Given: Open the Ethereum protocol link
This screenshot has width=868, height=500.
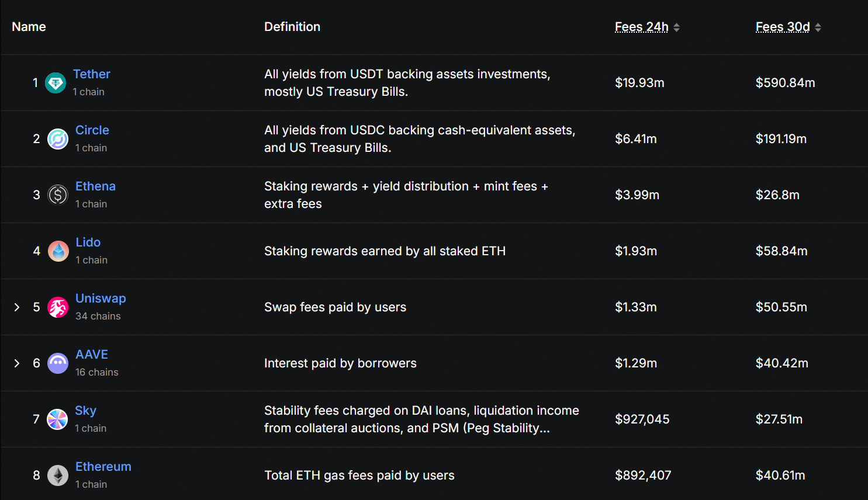Looking at the screenshot, I should 103,467.
